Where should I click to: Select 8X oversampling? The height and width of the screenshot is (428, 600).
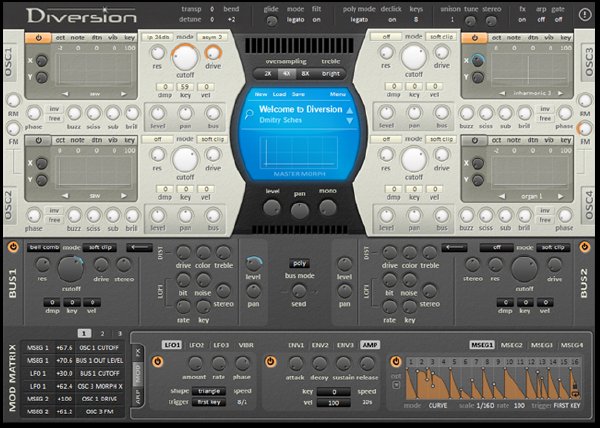[305, 73]
